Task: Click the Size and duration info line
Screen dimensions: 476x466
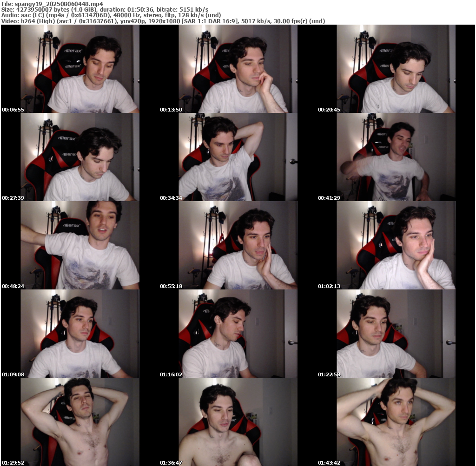Action: [x=105, y=9]
